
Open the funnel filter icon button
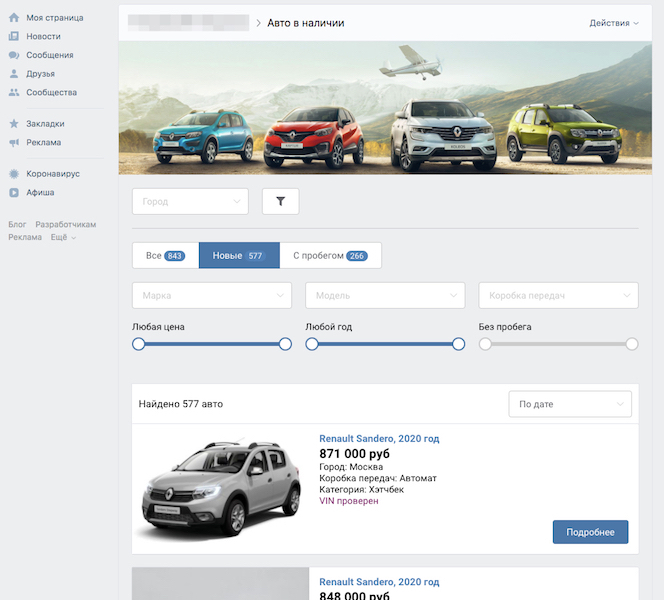[280, 201]
